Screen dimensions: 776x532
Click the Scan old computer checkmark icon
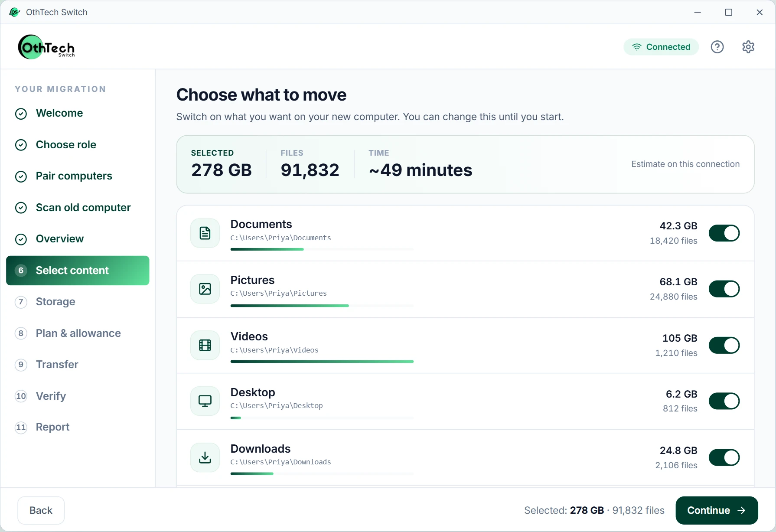coord(21,208)
